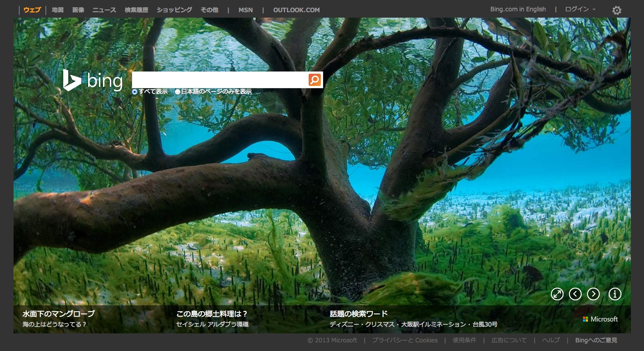Screen dimensions: 644x351
Task: Select 日本語のページのみを表示 radio option
Action: [x=178, y=92]
